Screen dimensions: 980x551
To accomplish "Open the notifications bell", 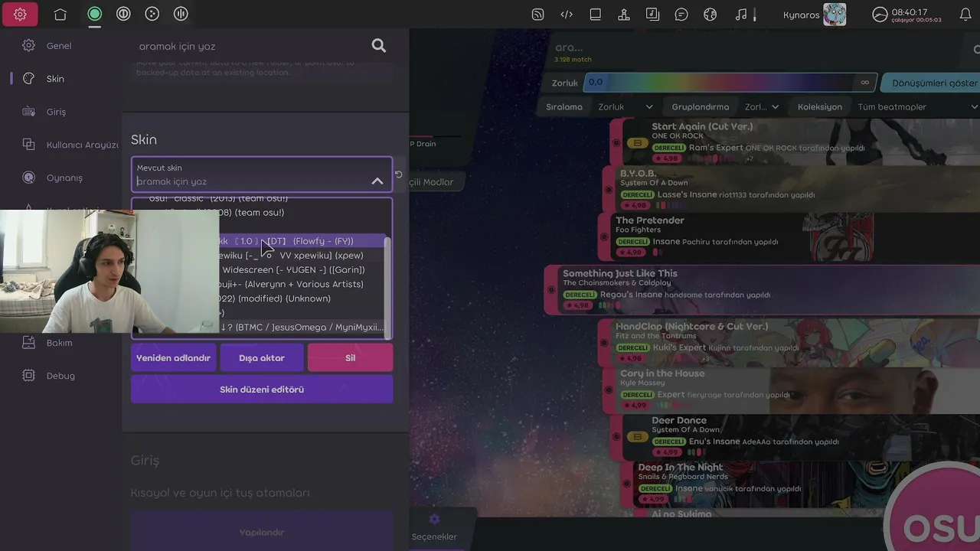I will 965,15.
